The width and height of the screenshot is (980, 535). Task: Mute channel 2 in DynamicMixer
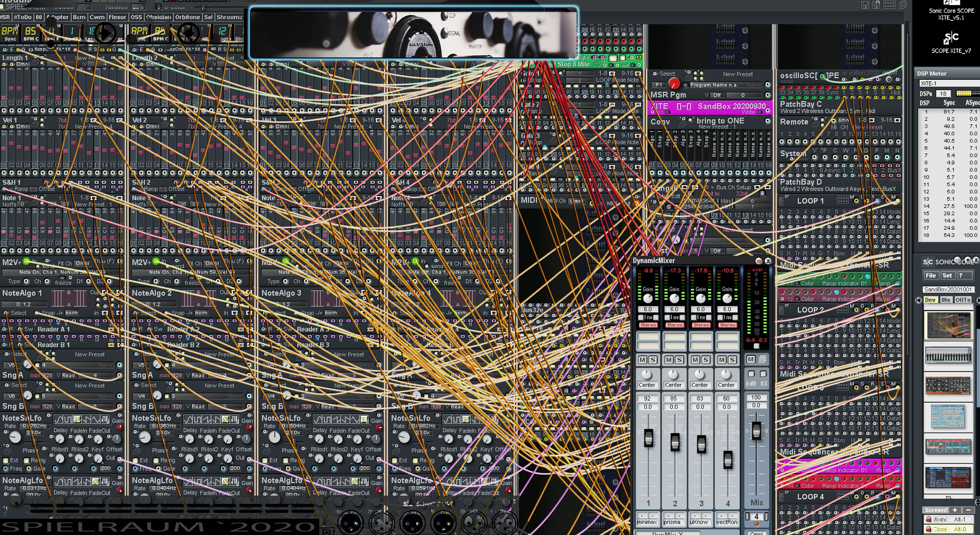point(669,360)
